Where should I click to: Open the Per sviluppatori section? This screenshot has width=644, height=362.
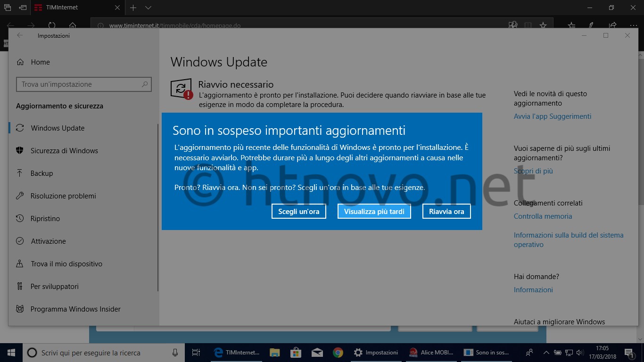pyautogui.click(x=55, y=286)
